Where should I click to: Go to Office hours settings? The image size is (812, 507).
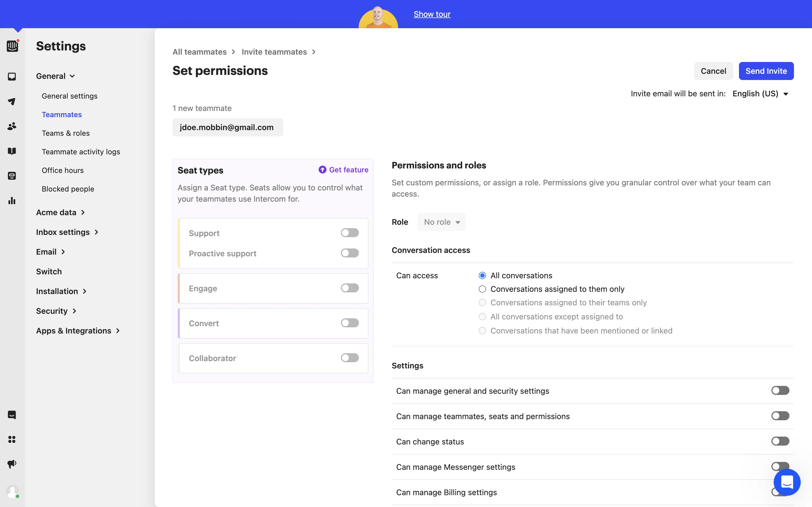tap(62, 170)
